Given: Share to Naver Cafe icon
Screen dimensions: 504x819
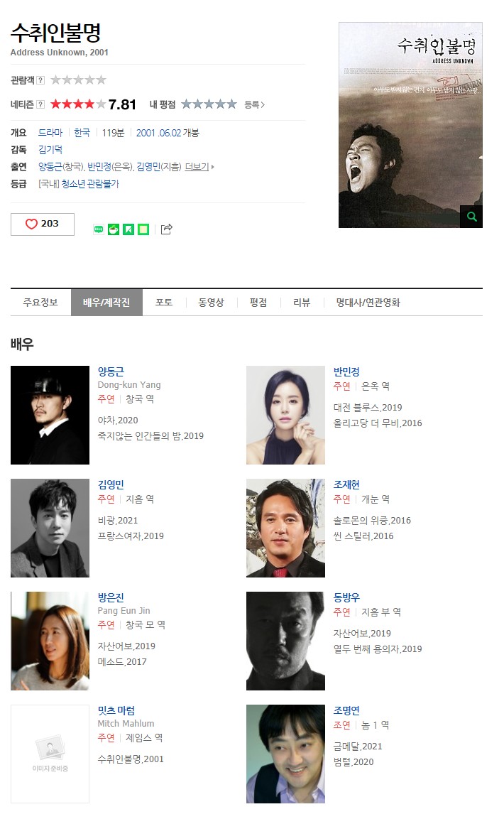Looking at the screenshot, I should click(x=113, y=229).
